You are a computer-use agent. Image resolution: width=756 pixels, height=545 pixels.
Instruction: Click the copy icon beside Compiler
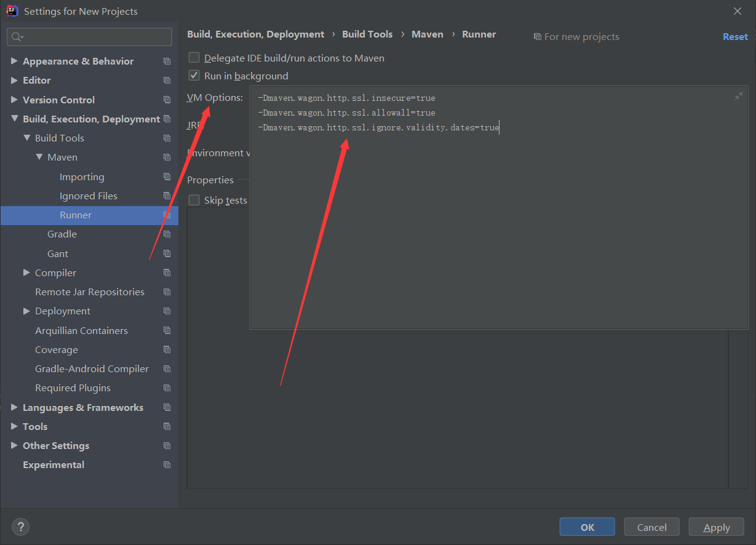coord(167,272)
